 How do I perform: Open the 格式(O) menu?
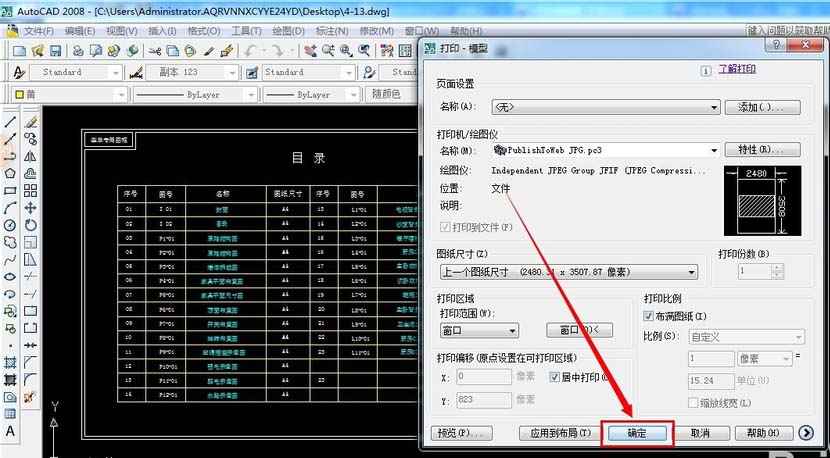[x=204, y=31]
